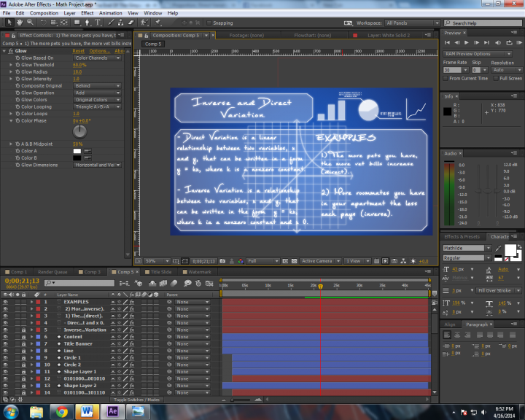Click the Color Phase angle dial
This screenshot has height=420, width=525.
79,132
